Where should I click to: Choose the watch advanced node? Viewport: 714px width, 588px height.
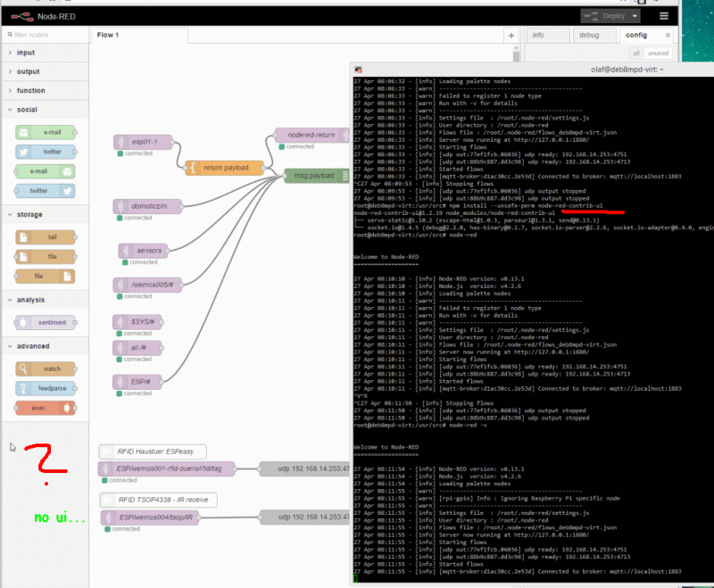click(46, 369)
